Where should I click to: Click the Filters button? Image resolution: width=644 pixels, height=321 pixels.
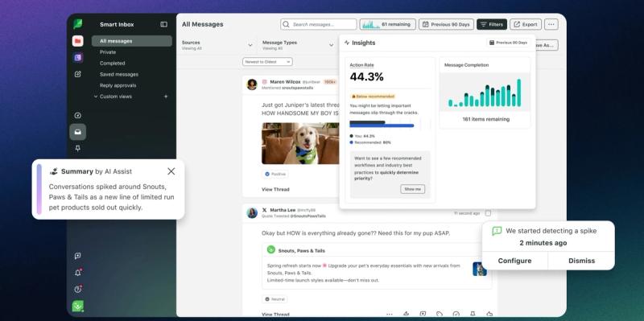pyautogui.click(x=492, y=24)
